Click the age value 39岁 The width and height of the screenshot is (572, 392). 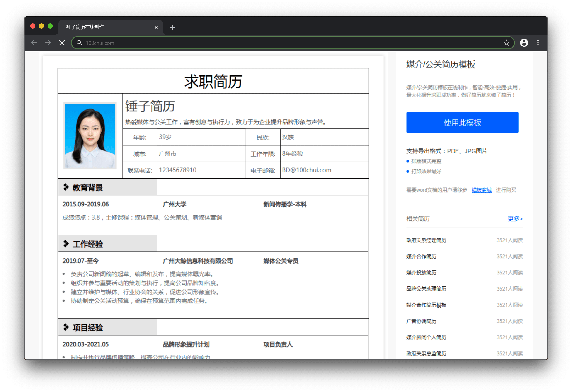(165, 137)
